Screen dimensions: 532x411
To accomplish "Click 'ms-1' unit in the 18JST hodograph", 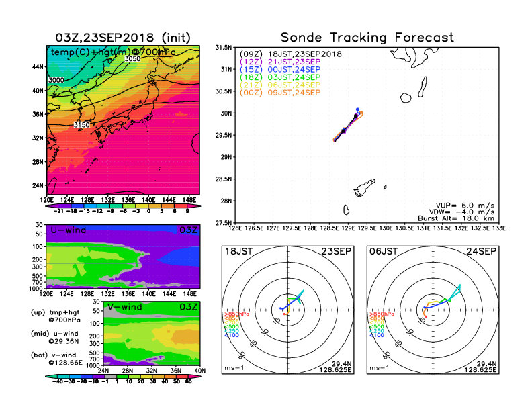I will [x=234, y=368].
